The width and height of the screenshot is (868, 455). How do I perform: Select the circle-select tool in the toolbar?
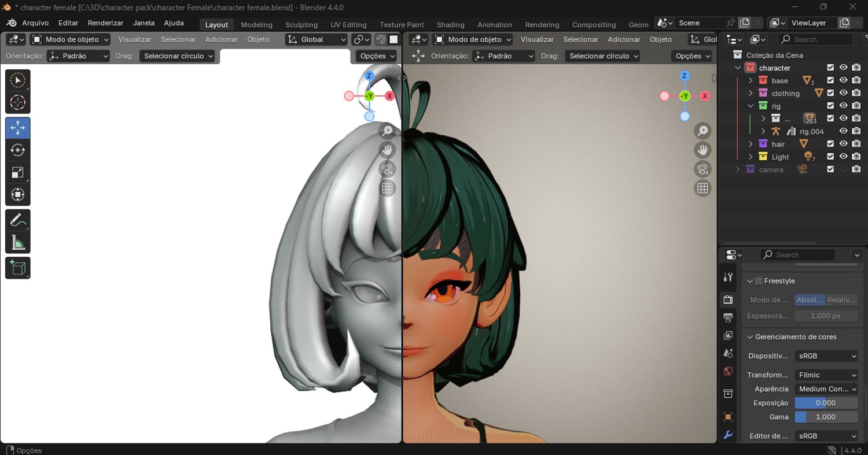point(17,80)
